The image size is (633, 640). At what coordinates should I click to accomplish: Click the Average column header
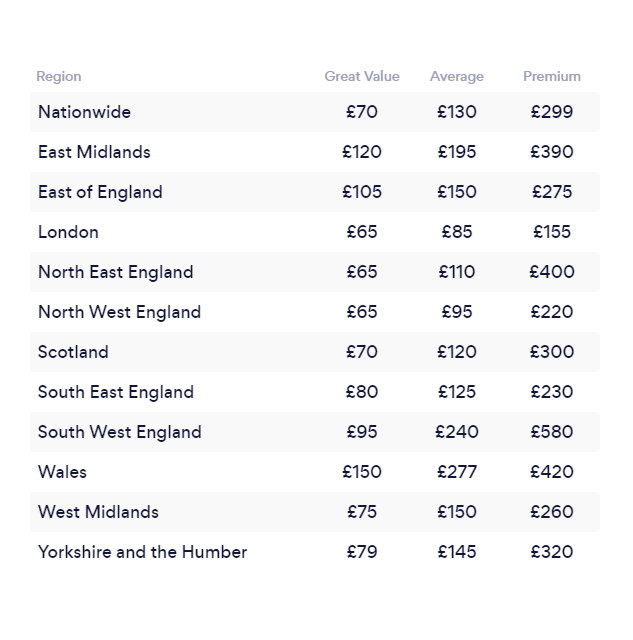click(457, 76)
